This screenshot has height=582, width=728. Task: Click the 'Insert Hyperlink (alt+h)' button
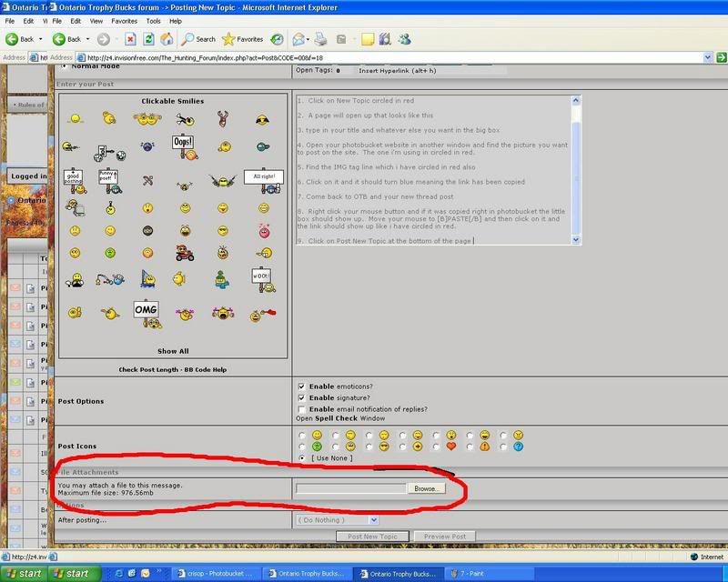(398, 71)
